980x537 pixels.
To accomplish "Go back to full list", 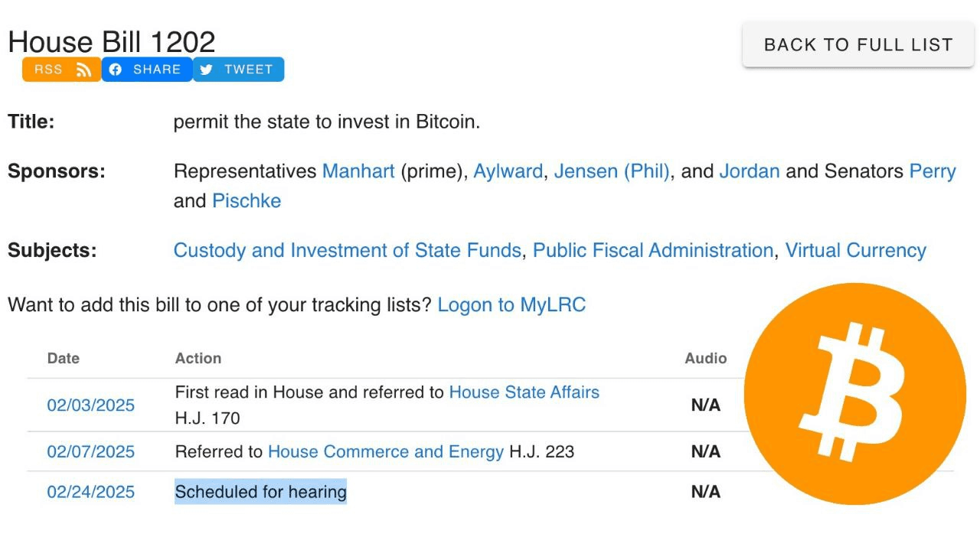I will tap(858, 44).
